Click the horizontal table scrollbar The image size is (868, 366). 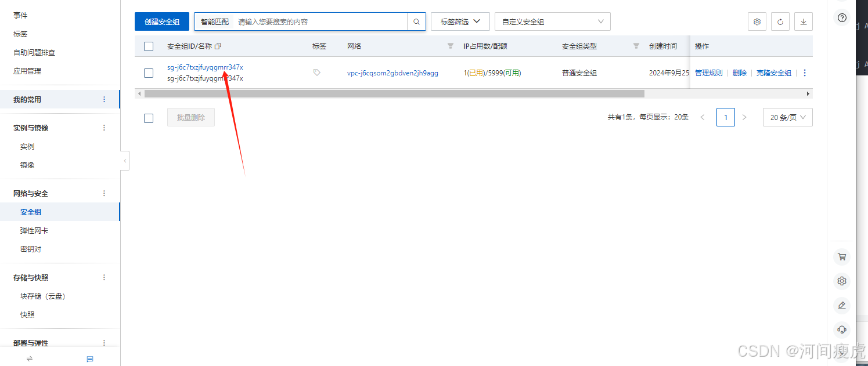click(394, 93)
